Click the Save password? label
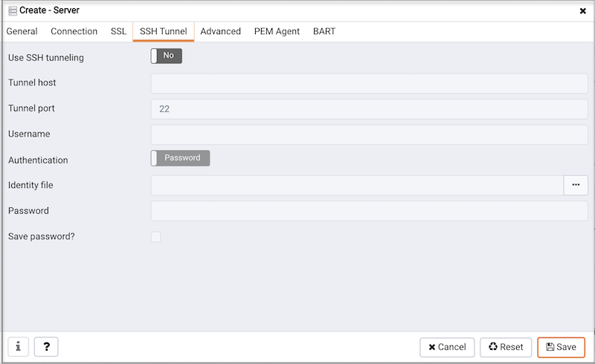 point(42,236)
